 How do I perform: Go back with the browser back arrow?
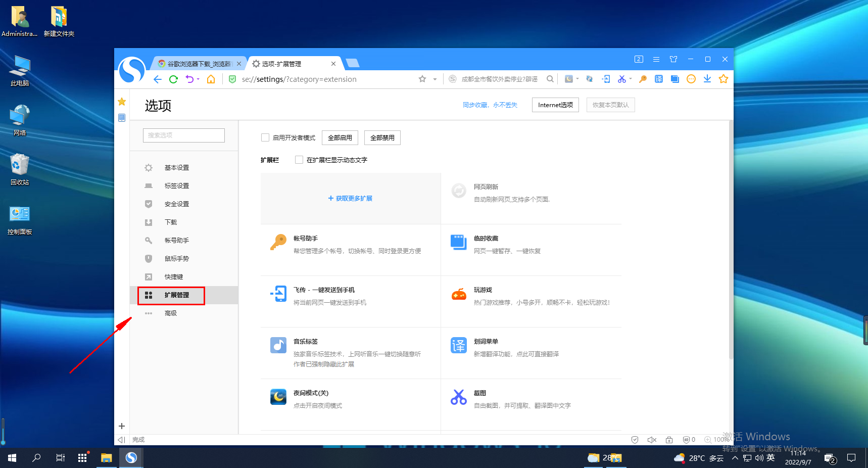click(x=158, y=79)
